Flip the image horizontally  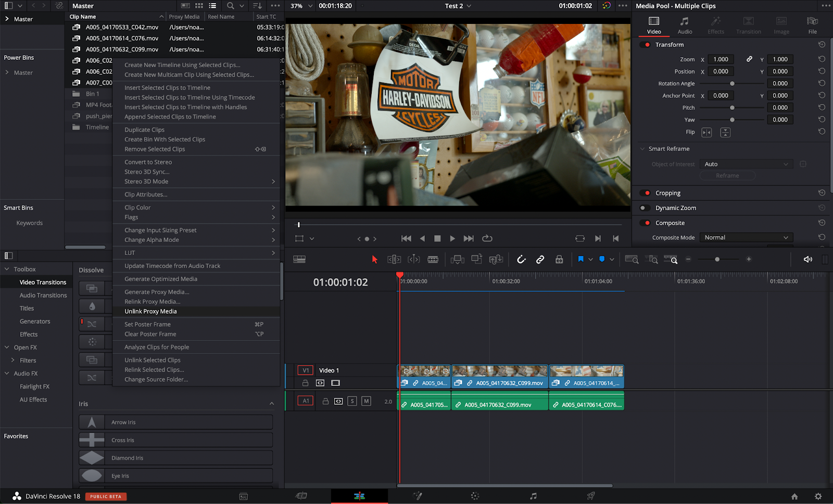[706, 133]
